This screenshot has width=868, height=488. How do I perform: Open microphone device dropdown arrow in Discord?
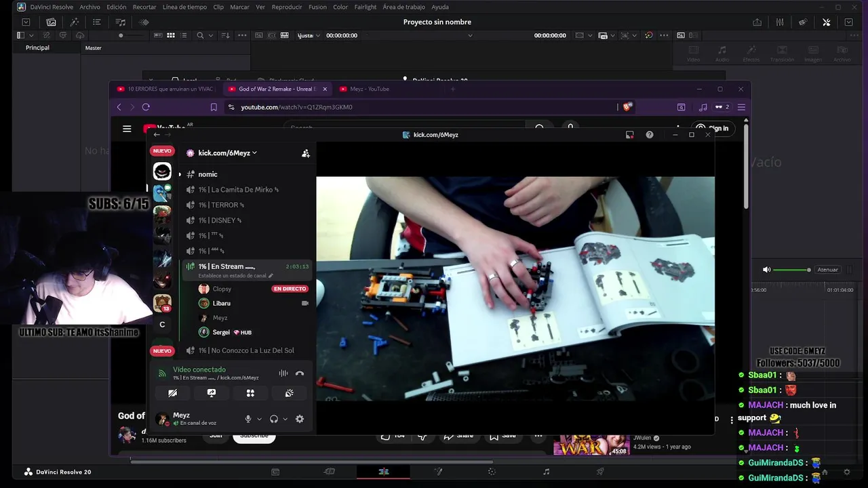point(259,419)
